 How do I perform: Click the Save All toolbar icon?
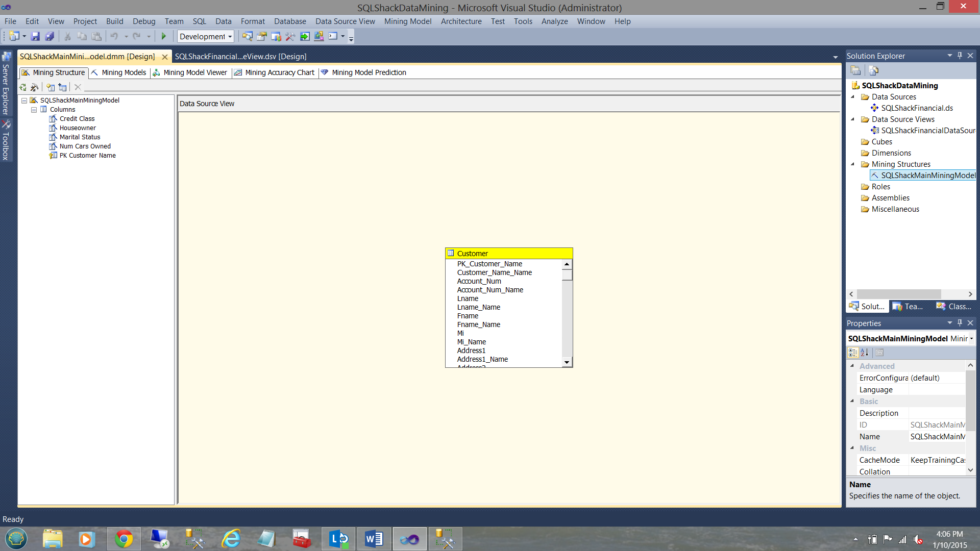[x=50, y=36]
